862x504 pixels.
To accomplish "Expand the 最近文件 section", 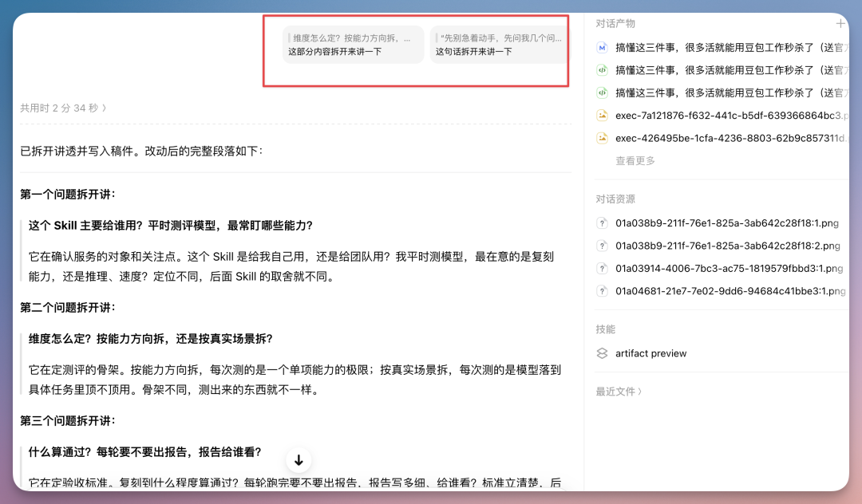I will tap(619, 392).
